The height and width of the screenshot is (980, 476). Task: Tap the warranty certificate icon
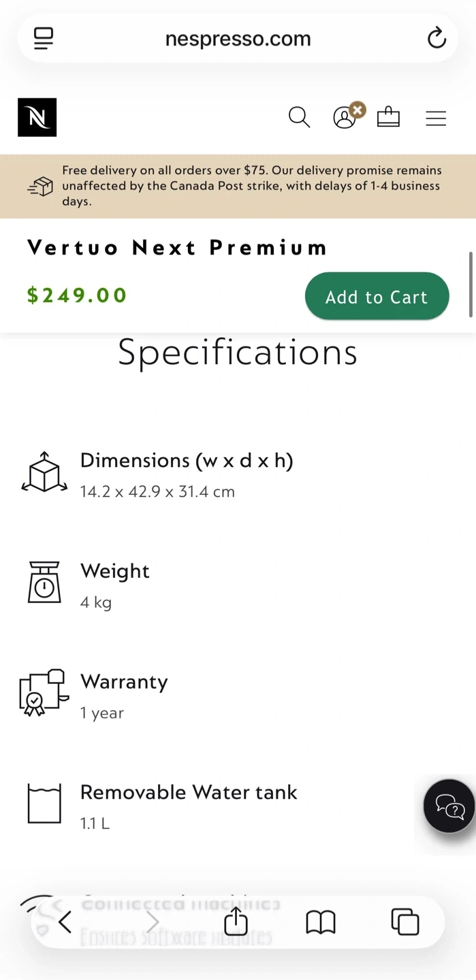[44, 692]
